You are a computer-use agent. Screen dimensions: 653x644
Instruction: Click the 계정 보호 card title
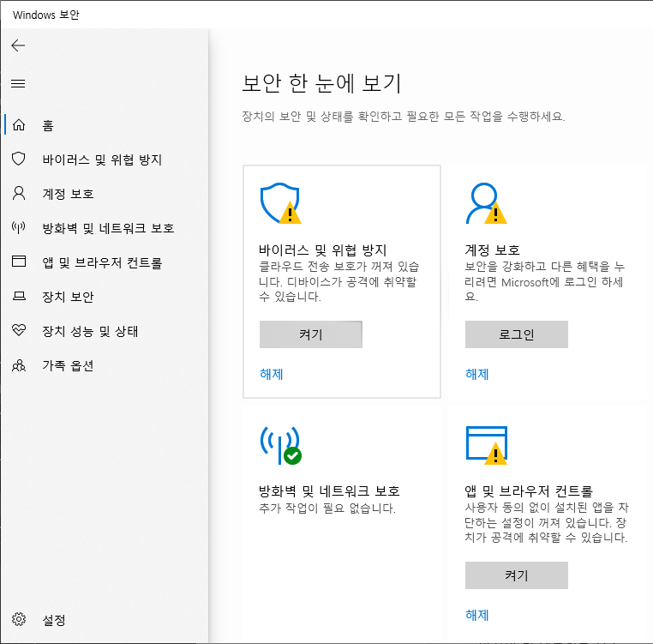[x=492, y=250]
